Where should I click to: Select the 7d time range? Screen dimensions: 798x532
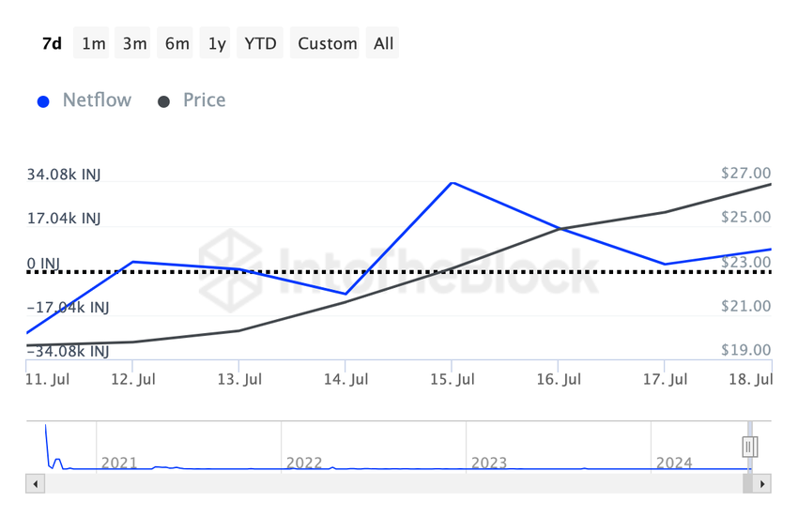53,43
